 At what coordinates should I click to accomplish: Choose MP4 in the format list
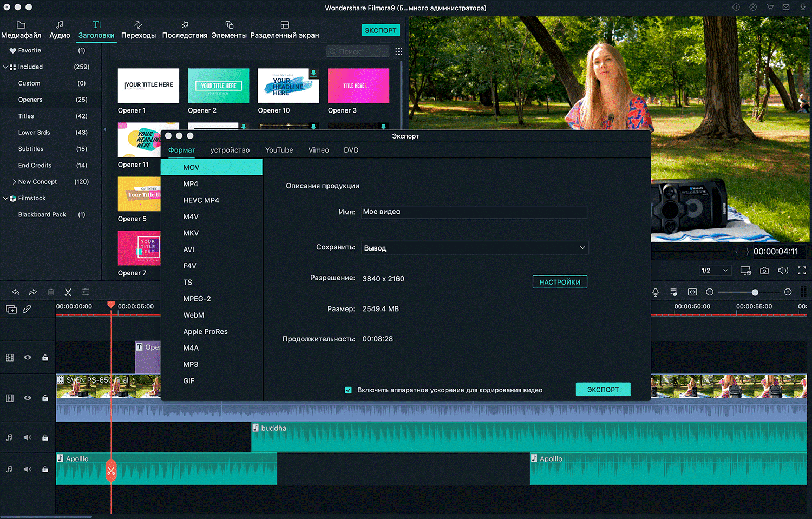(x=212, y=184)
